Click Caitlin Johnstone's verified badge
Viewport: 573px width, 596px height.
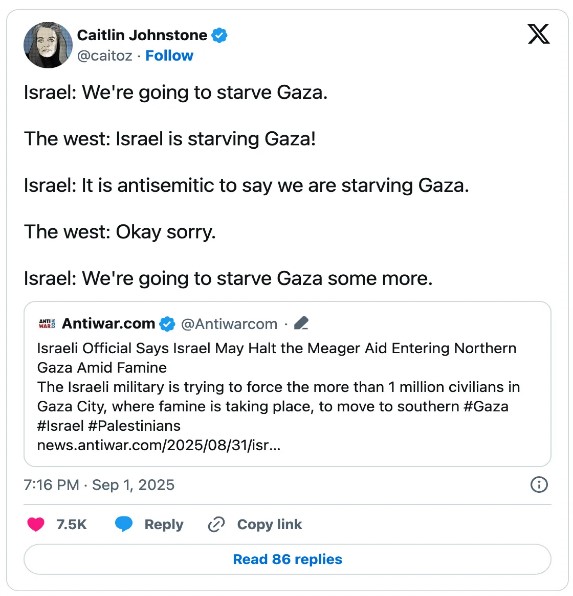click(219, 35)
